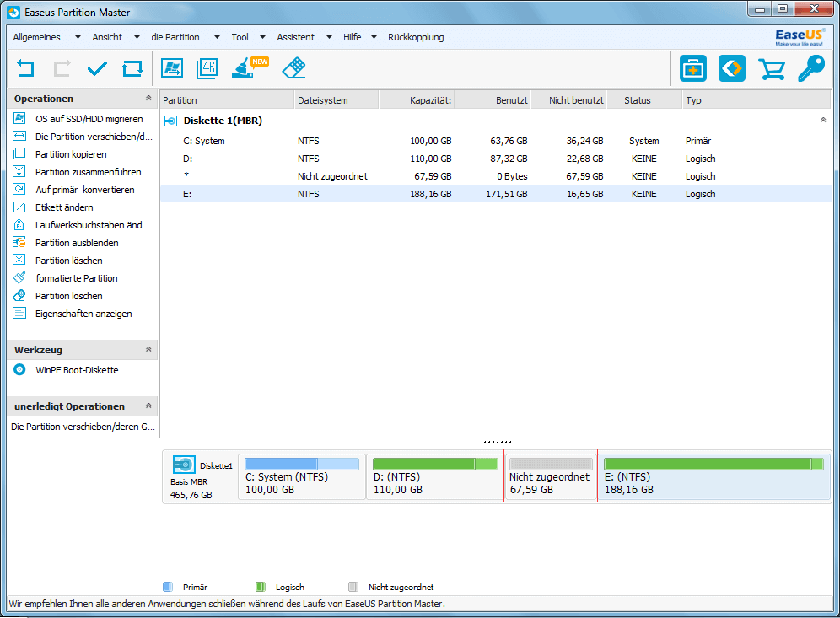Collapse the Operationen panel

[148, 98]
